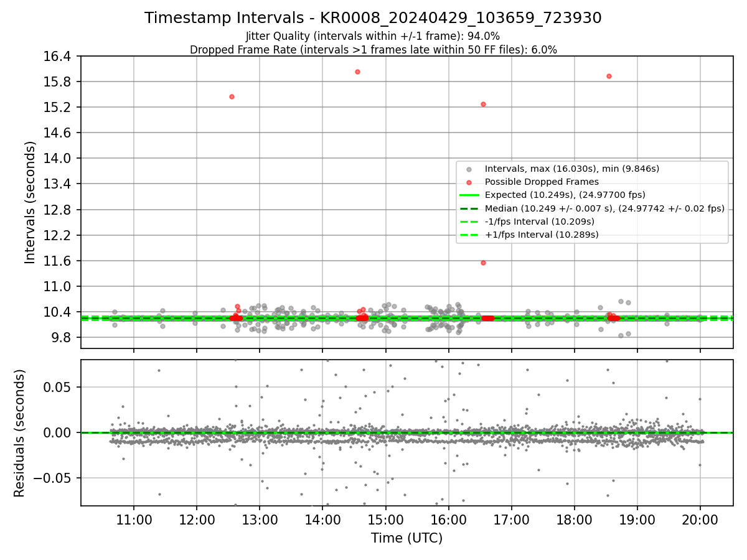This screenshot has height=560, width=747.
Task: Click the plot title 'Timestamp Intervals - KR0008_20240429_103659_723930'
Action: coord(373,18)
